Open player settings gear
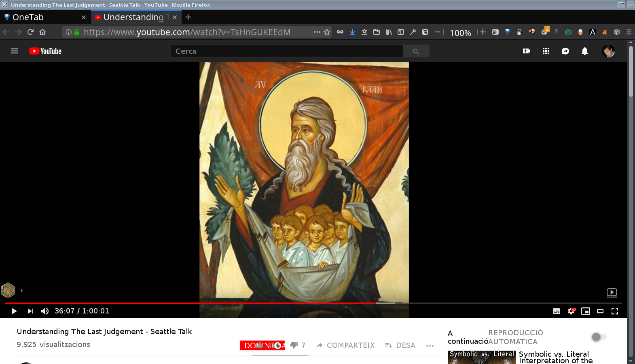635x364 pixels. click(x=571, y=311)
